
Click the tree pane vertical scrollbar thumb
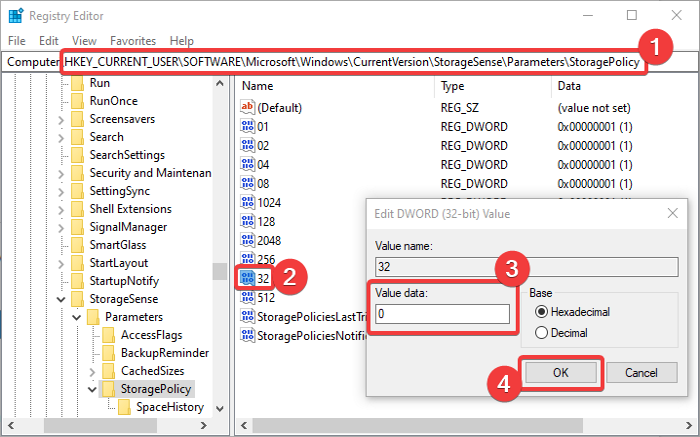219,271
